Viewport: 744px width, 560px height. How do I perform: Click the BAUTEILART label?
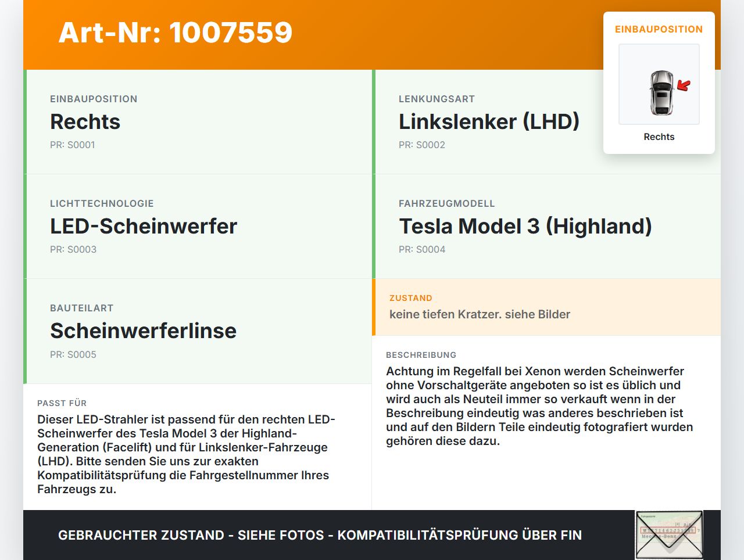(x=82, y=308)
